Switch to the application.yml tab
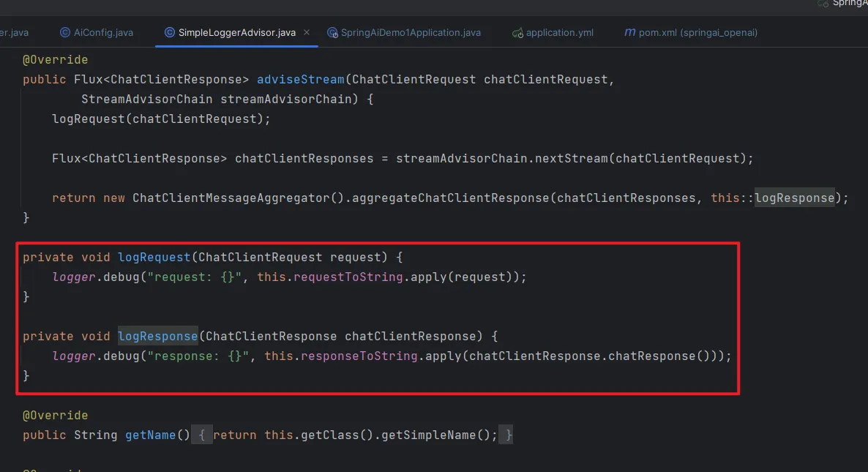This screenshot has width=868, height=472. click(x=553, y=33)
